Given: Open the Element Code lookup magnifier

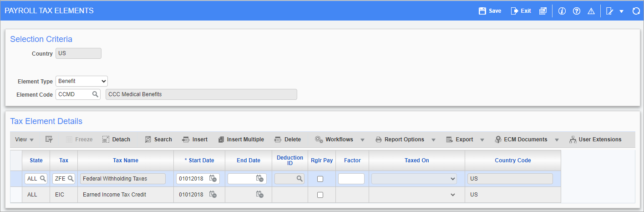Looking at the screenshot, I should (x=95, y=94).
